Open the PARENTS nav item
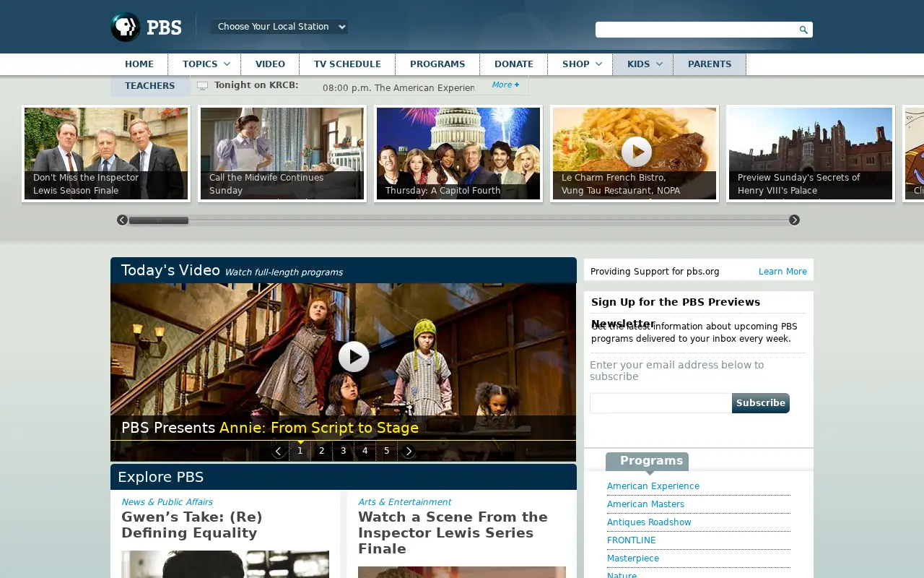The width and height of the screenshot is (924, 578). pyautogui.click(x=710, y=64)
